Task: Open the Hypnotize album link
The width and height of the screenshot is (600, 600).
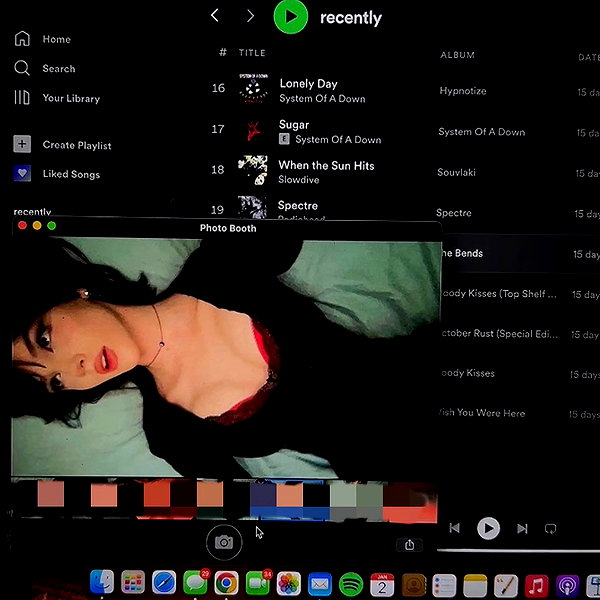Action: coord(463,91)
